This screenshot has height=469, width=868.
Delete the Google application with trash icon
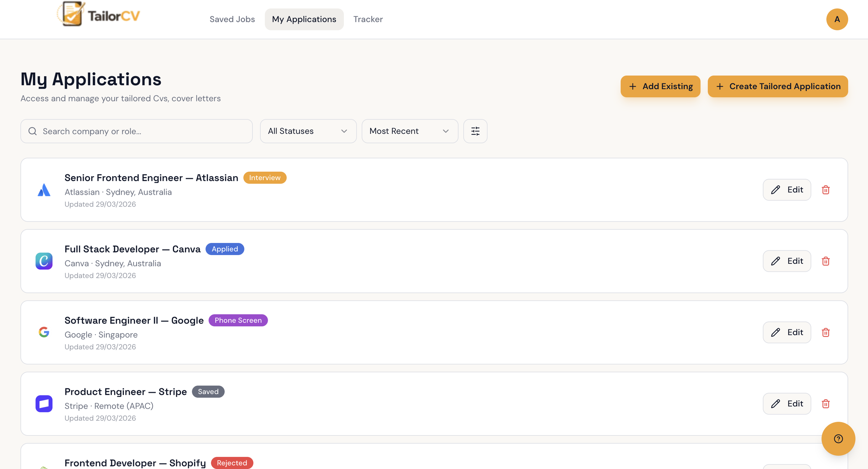(x=826, y=333)
